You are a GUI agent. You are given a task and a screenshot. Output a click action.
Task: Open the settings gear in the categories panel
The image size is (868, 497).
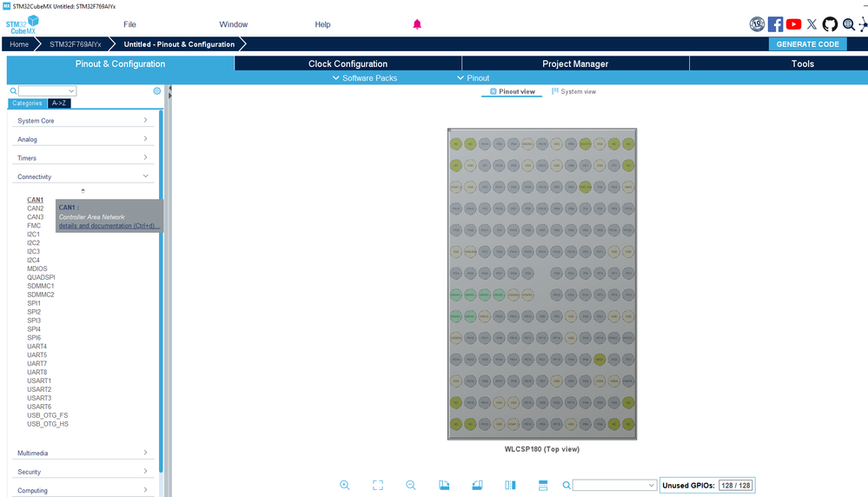[156, 90]
